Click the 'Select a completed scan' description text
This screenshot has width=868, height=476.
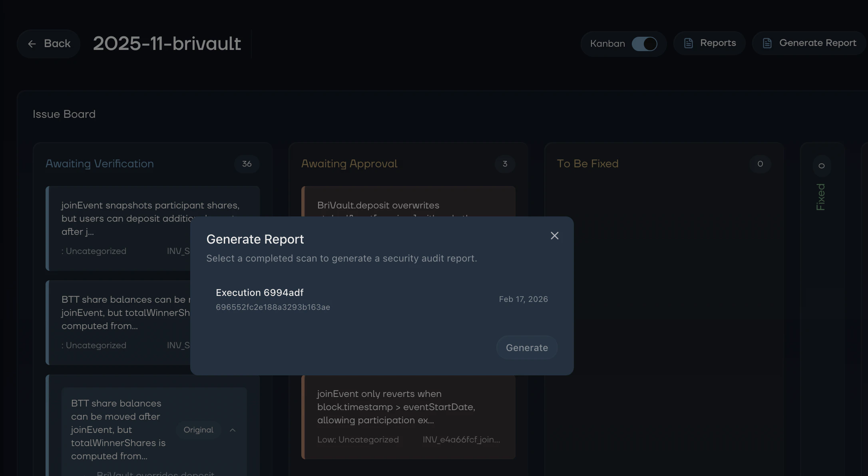coord(342,258)
